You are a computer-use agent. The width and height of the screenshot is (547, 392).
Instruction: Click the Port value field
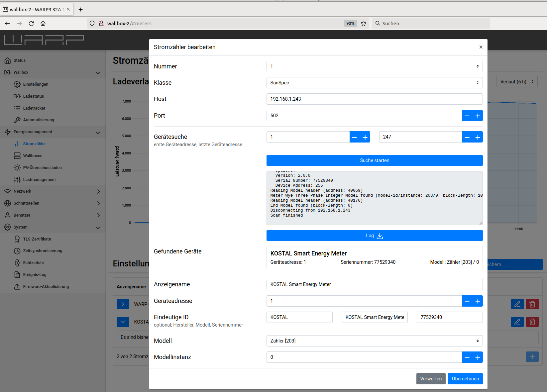point(364,116)
